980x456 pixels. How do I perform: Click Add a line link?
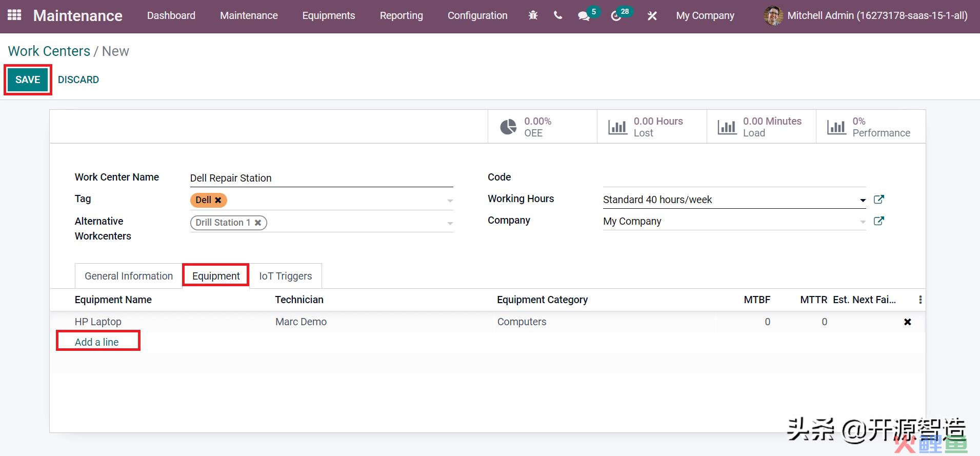97,342
